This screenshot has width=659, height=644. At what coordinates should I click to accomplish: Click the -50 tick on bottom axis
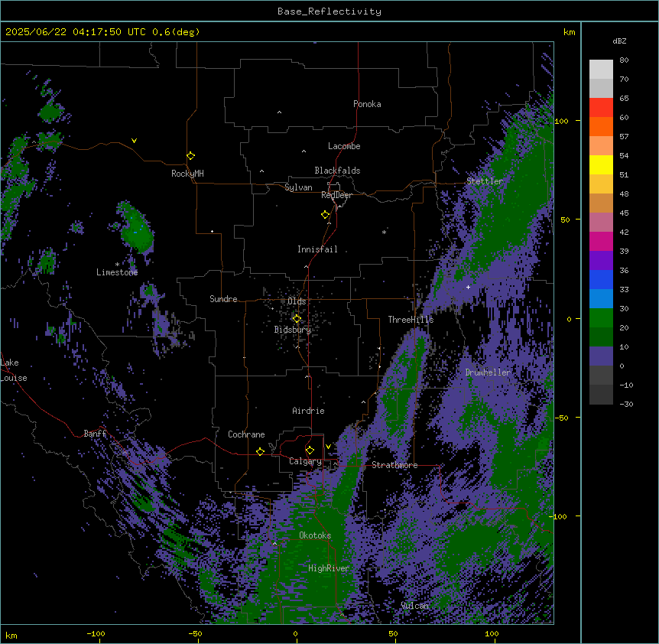click(195, 633)
